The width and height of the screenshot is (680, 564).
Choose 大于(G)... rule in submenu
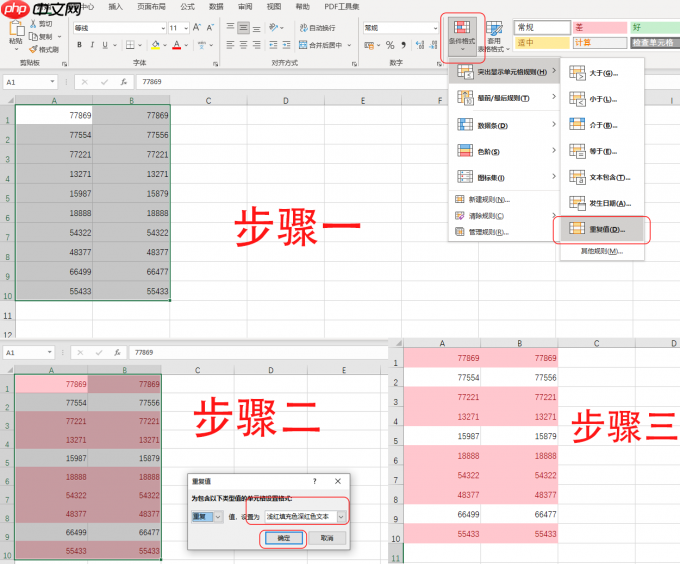[602, 73]
